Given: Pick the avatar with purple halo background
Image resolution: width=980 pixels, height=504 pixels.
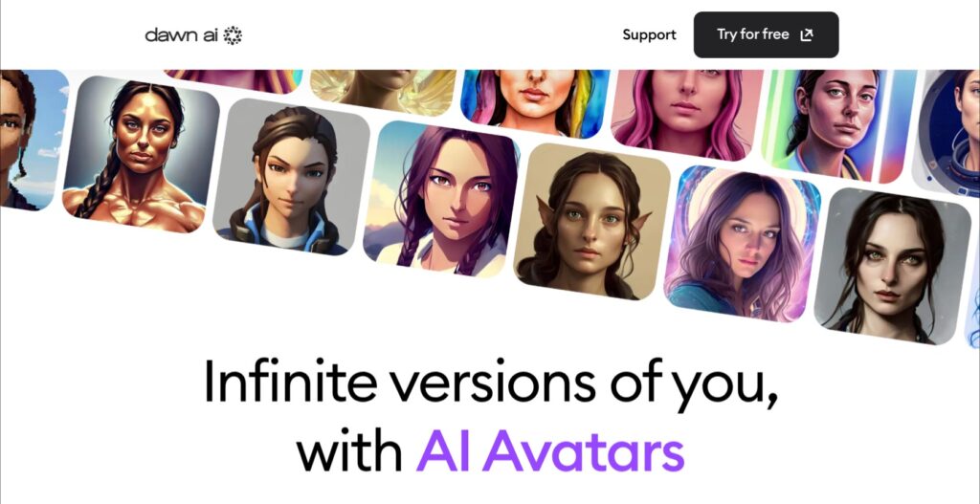Looking at the screenshot, I should pyautogui.click(x=742, y=244).
